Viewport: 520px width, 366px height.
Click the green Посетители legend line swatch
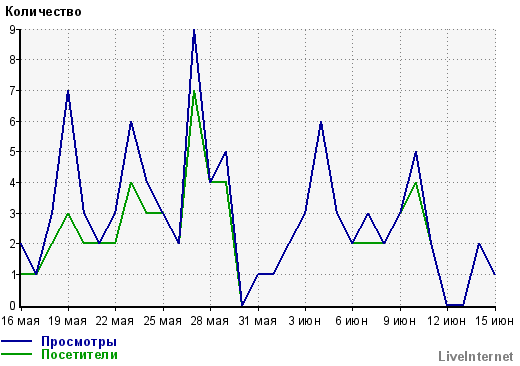pyautogui.click(x=16, y=354)
